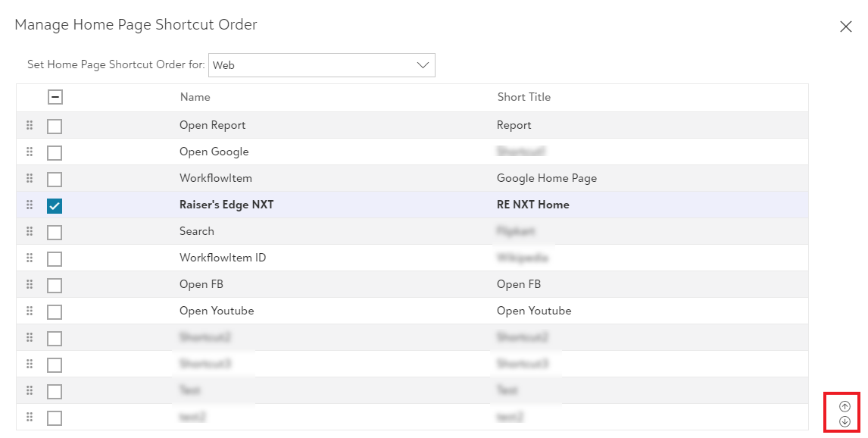Click drag handle for Open Youtube row

tap(30, 311)
